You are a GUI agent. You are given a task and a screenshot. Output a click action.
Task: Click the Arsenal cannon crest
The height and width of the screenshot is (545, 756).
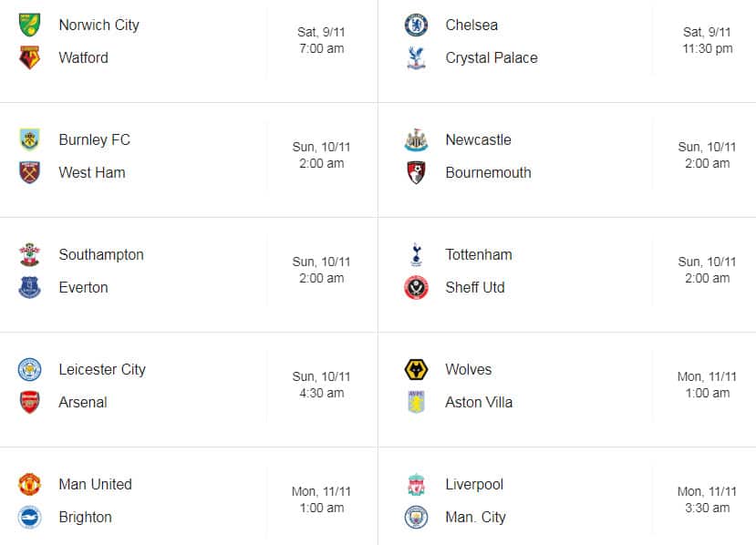[28, 402]
